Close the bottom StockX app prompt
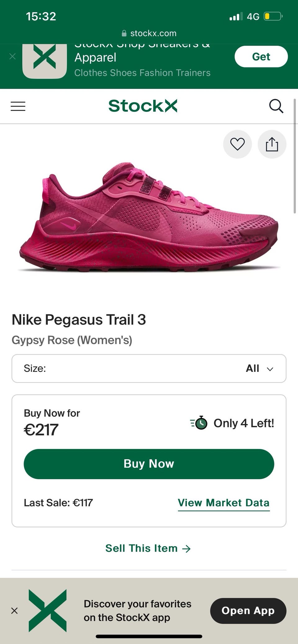The image size is (298, 644). pyautogui.click(x=14, y=611)
